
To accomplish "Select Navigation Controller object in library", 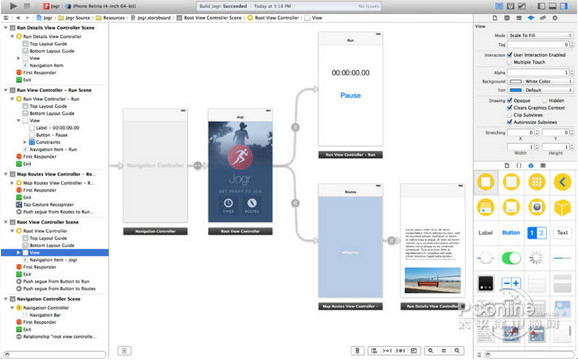I will click(x=562, y=182).
